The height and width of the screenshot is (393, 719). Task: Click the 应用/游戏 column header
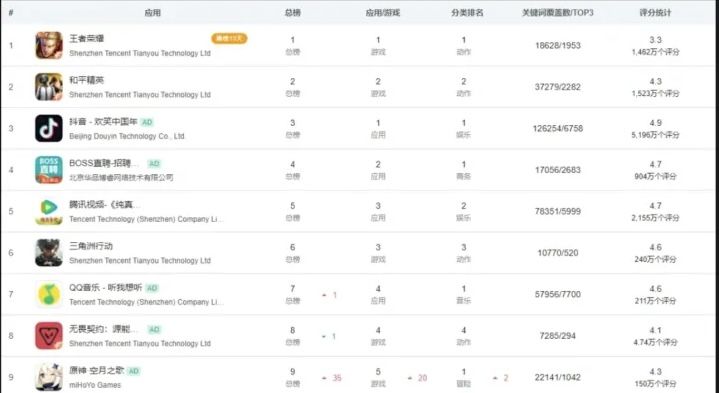[x=382, y=13]
